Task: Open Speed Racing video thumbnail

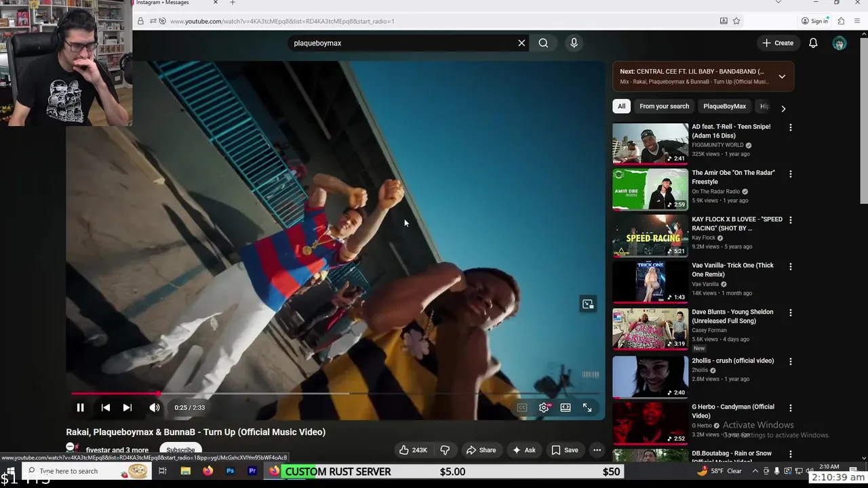Action: (x=650, y=236)
